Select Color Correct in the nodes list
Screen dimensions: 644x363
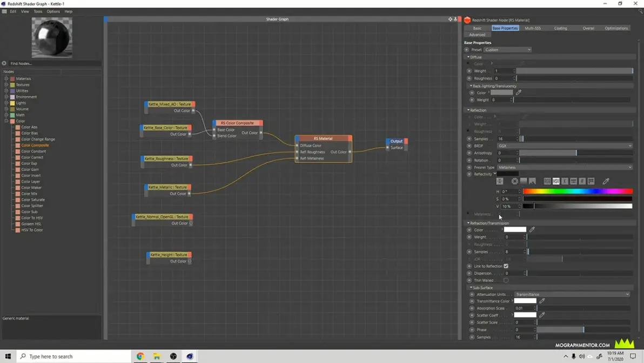click(x=32, y=157)
